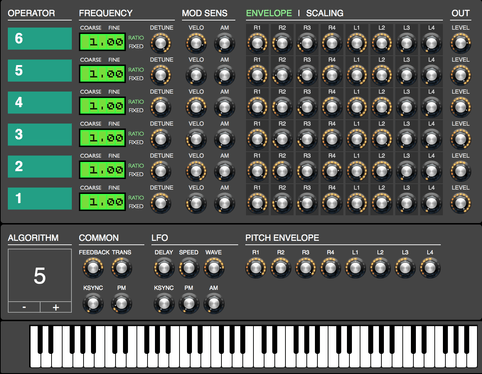Click operator 6 frequency value display
The height and width of the screenshot is (374, 482).
pos(102,42)
